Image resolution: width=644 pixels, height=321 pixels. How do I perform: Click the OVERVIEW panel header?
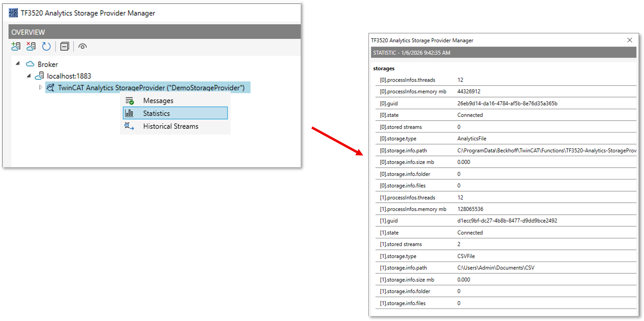pos(154,32)
